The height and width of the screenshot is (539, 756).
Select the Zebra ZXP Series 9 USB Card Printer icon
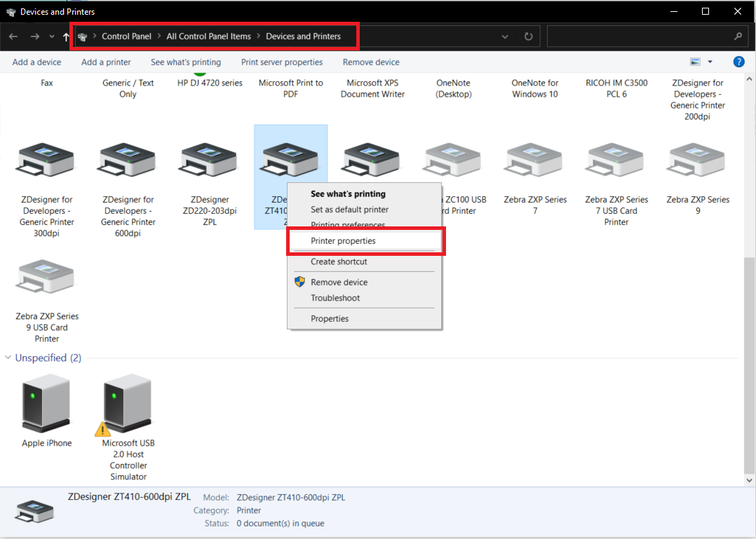coord(46,278)
